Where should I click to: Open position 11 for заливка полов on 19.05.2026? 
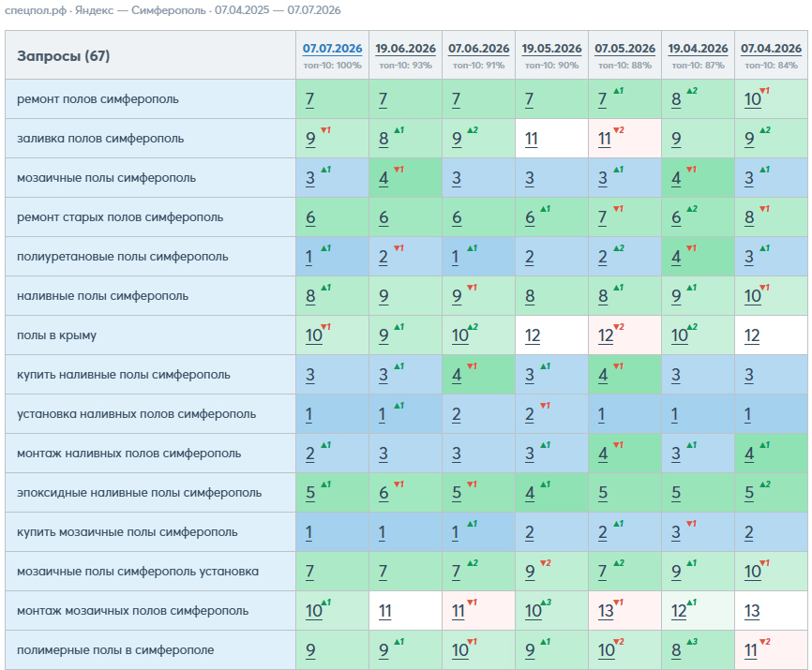click(531, 139)
